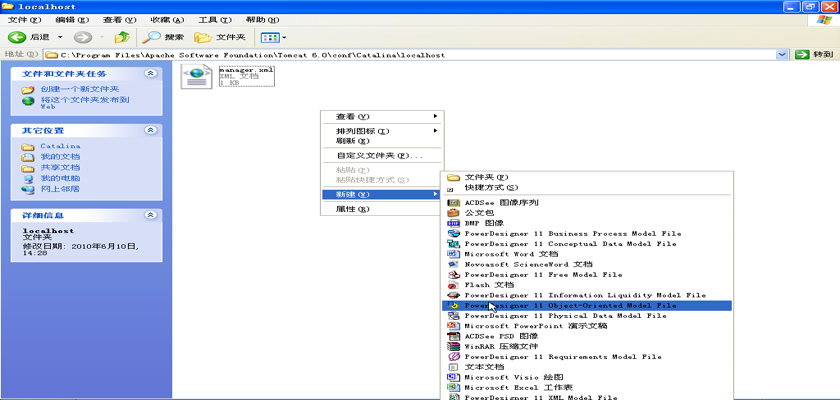Expand 排列图标 submenu in context menu
840x400 pixels.
click(x=381, y=131)
